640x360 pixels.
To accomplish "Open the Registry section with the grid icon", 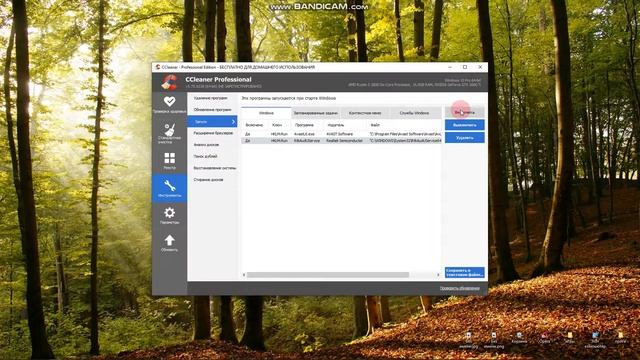I will 169,161.
